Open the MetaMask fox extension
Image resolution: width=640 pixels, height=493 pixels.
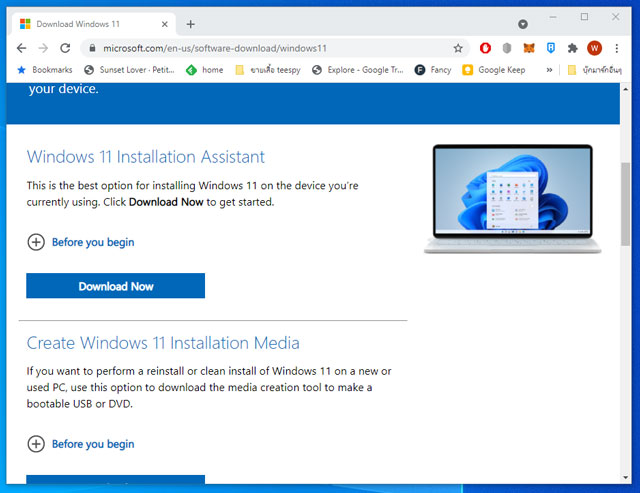[529, 48]
